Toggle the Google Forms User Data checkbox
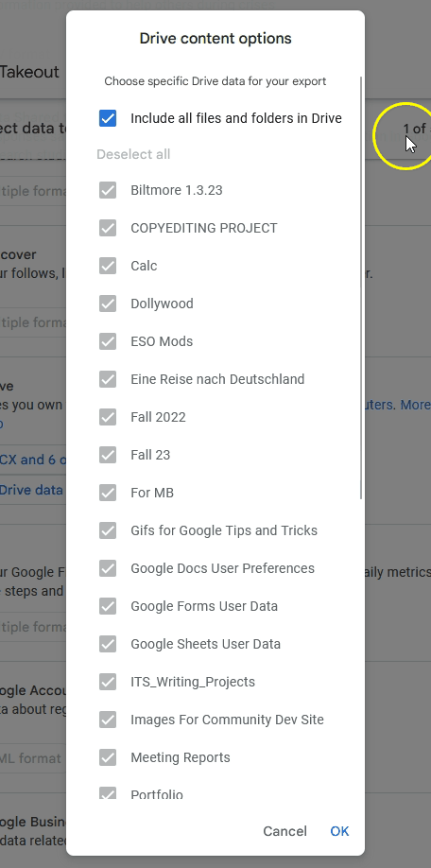Screen dimensions: 431x868 (108, 606)
